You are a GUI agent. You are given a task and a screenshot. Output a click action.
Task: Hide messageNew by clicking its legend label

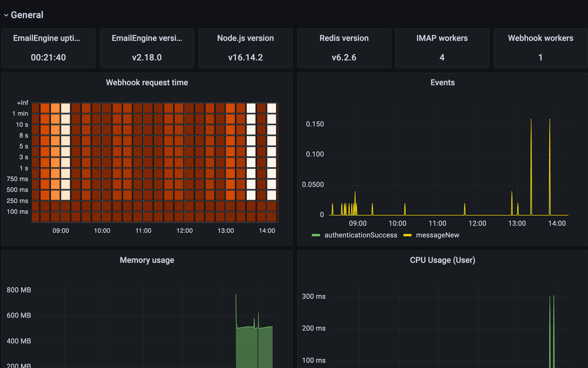tap(437, 235)
